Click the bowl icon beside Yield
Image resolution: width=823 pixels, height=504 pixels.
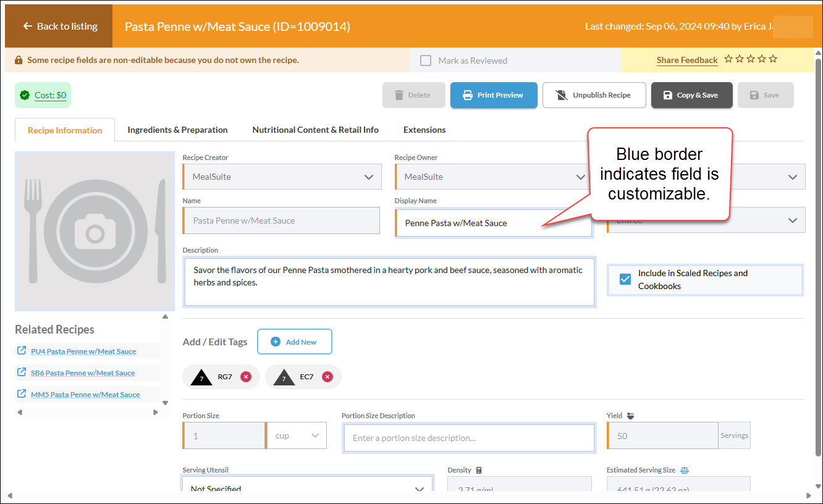[x=631, y=416]
